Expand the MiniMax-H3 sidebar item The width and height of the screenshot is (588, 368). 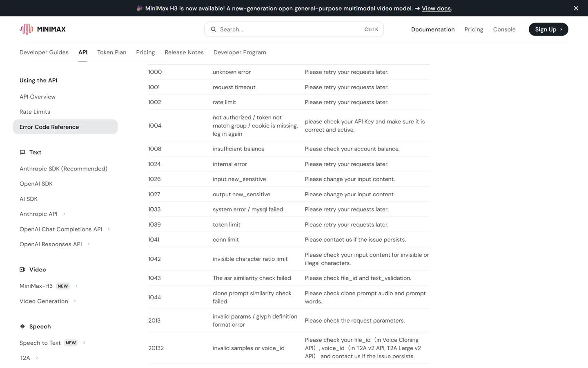pyautogui.click(x=76, y=286)
